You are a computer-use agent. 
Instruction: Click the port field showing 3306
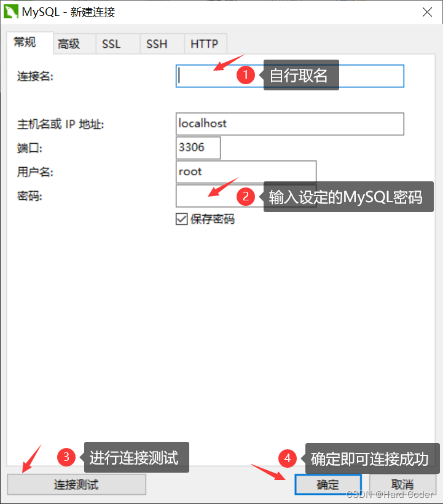click(x=198, y=148)
